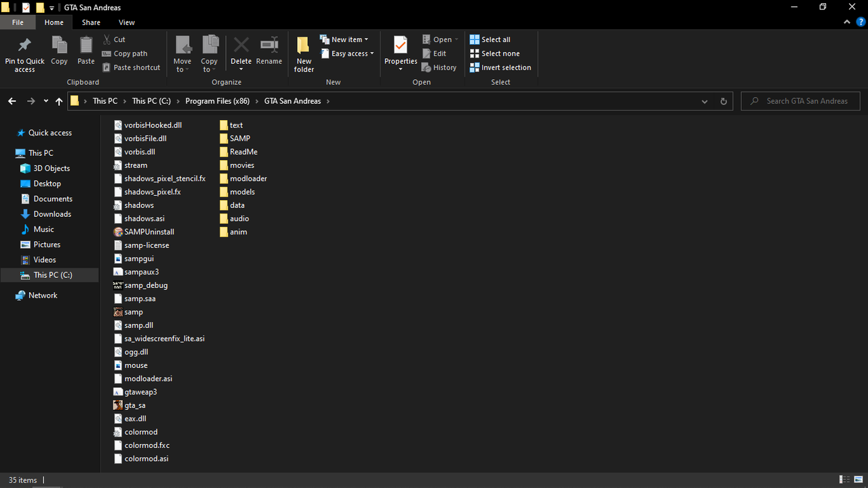Click the Back navigation arrow

tap(12, 101)
